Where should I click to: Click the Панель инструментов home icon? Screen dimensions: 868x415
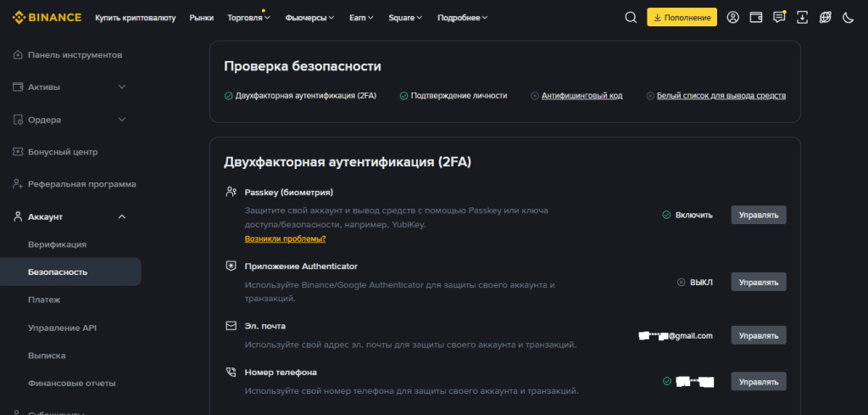click(x=18, y=55)
